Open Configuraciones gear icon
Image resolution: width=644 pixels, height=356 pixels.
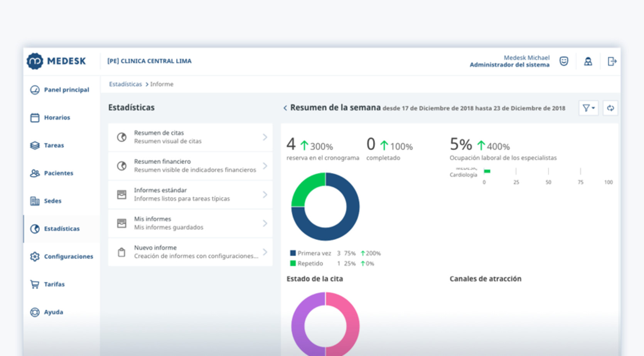coord(35,257)
